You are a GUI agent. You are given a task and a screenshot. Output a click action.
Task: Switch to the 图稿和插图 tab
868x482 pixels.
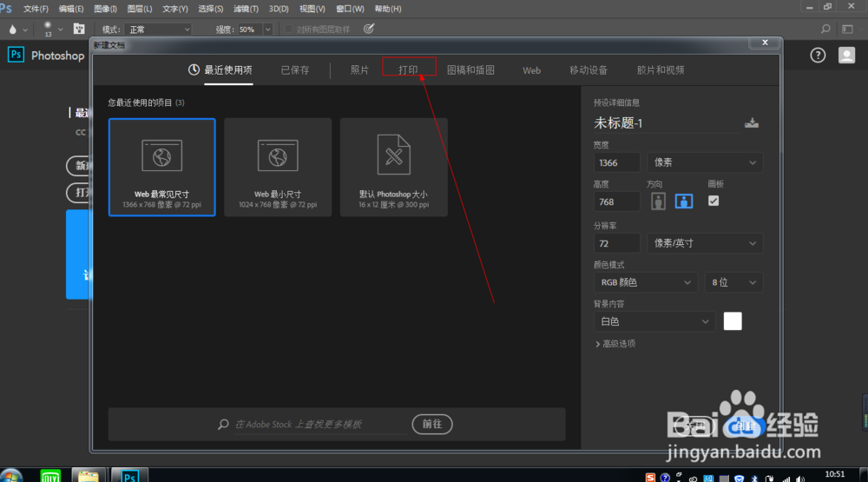pos(470,70)
